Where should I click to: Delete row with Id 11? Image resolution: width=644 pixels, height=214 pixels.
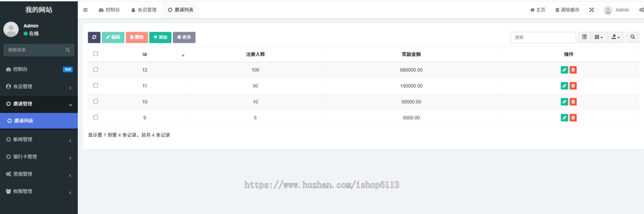pos(573,86)
